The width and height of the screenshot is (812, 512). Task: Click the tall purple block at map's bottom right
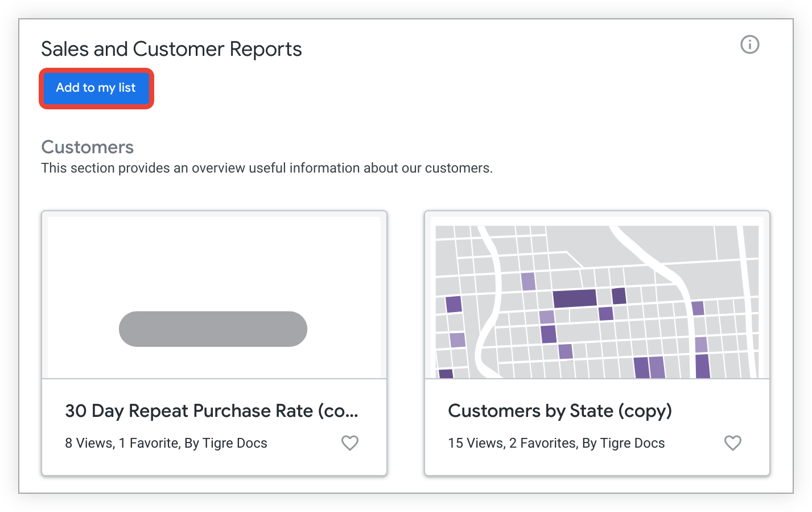click(x=702, y=366)
